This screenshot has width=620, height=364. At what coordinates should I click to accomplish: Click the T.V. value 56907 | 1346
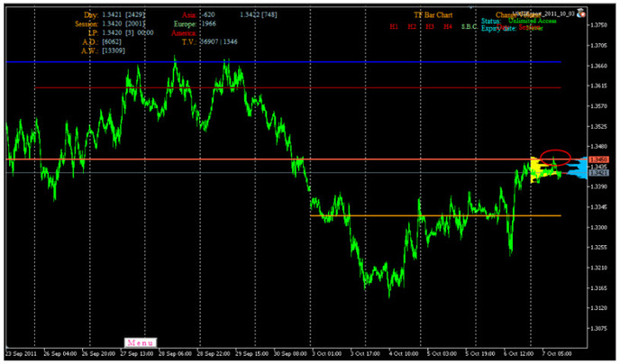[x=219, y=41]
